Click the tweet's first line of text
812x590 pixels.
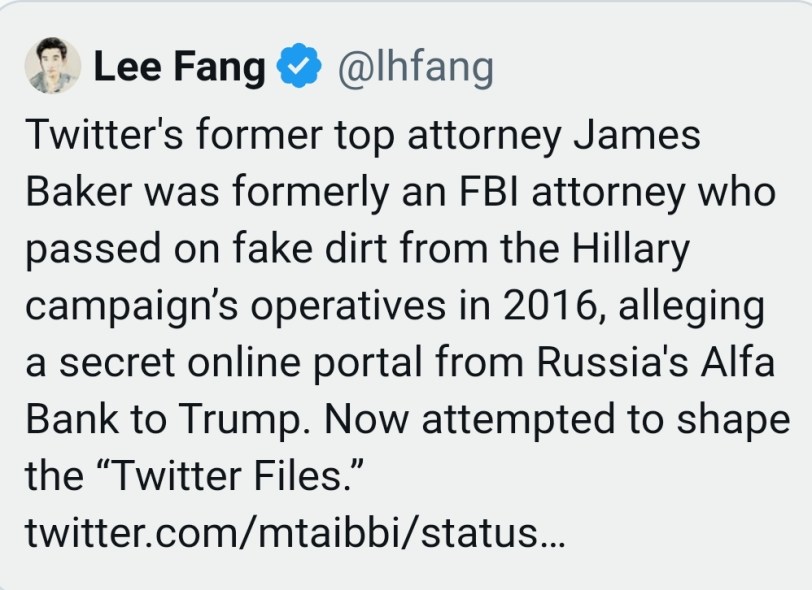pyautogui.click(x=362, y=136)
